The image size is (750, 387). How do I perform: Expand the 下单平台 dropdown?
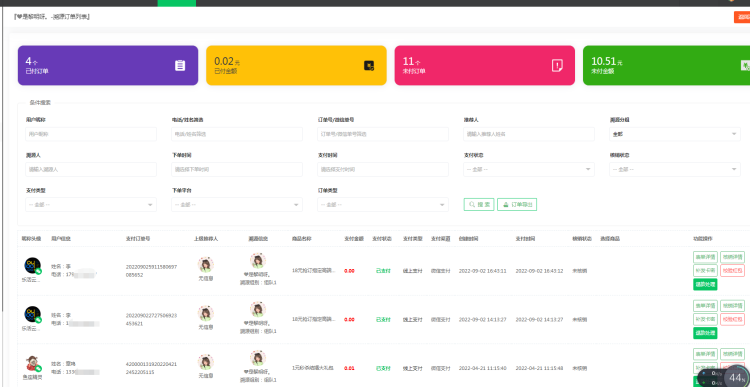point(237,205)
